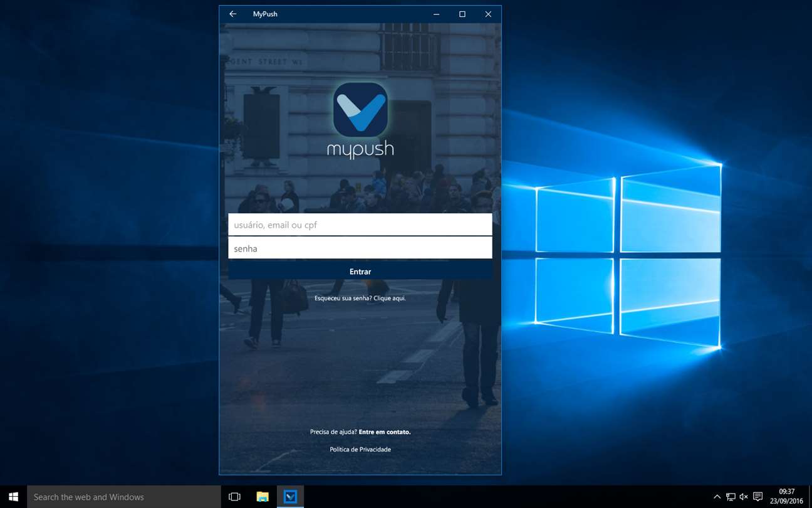Open the clock showing 09:37
812x508 pixels.
coord(787,497)
